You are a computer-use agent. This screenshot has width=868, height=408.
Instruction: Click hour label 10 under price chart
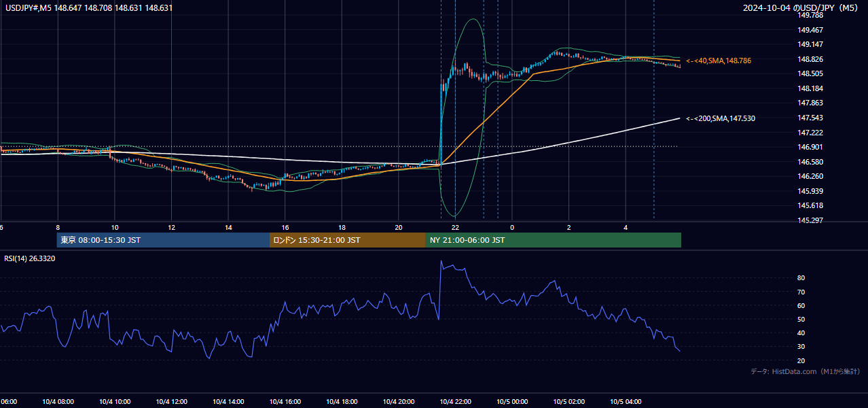115,227
